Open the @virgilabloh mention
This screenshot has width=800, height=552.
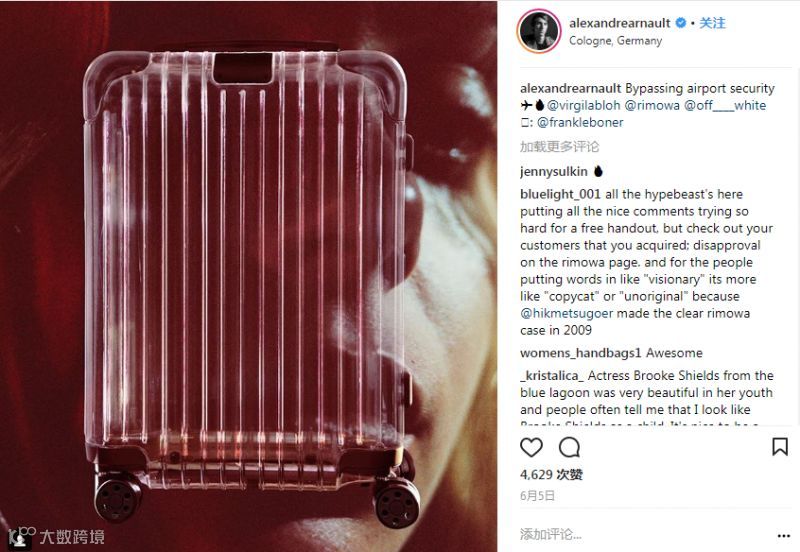(x=584, y=106)
